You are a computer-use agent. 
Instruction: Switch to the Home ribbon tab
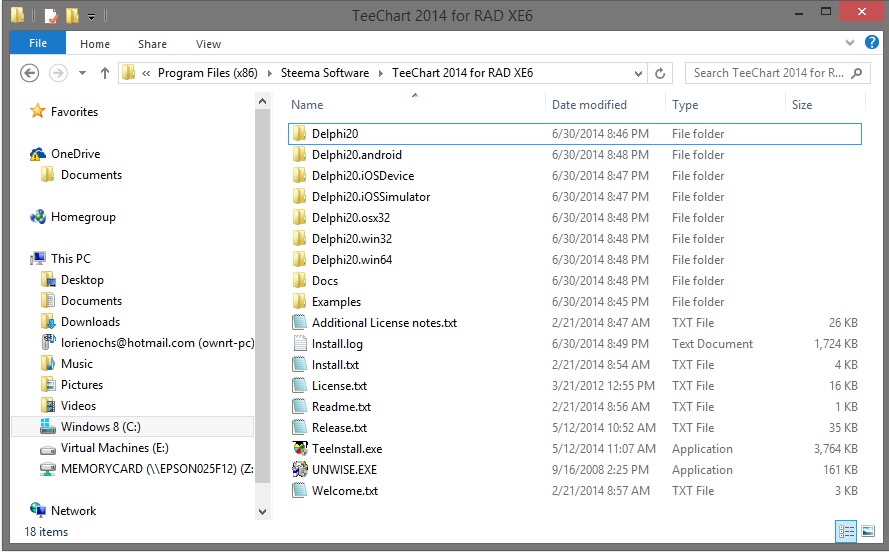[x=95, y=44]
